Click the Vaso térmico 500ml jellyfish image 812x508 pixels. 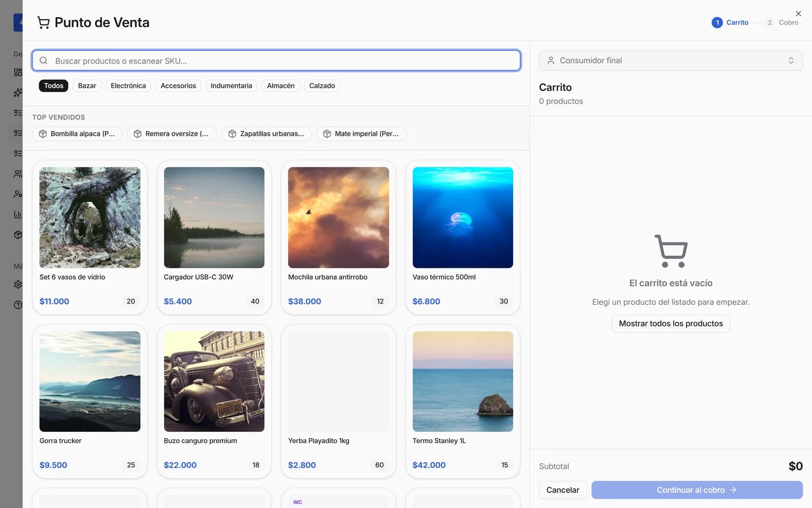[x=463, y=217]
